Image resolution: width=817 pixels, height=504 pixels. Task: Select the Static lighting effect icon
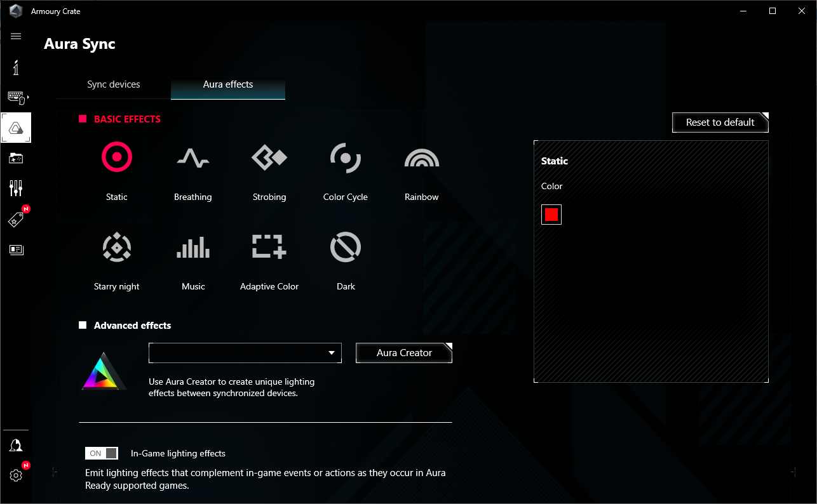coord(117,157)
